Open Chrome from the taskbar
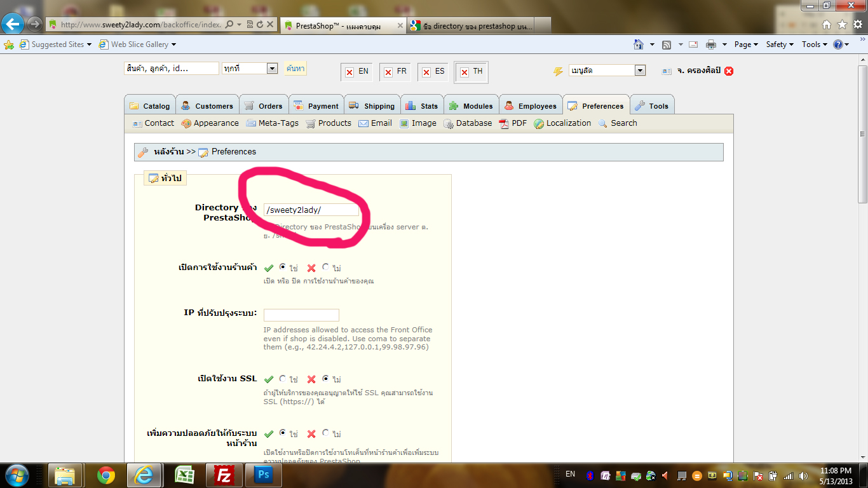Image resolution: width=868 pixels, height=488 pixels. point(105,475)
